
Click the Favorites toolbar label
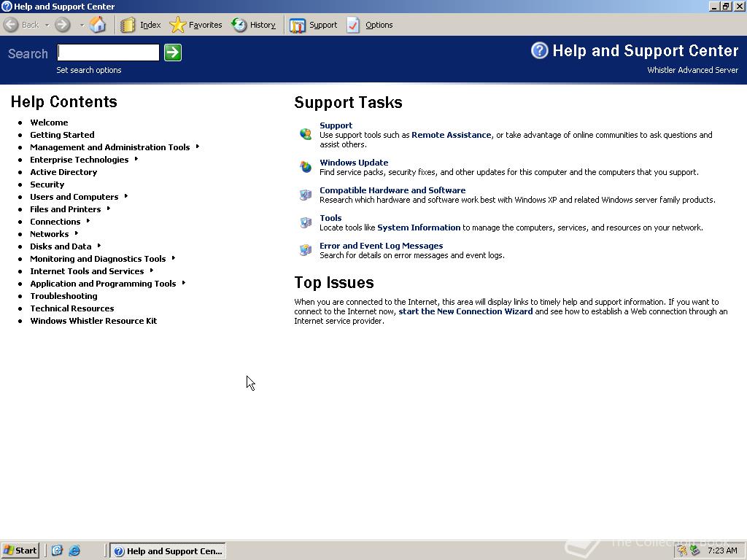point(205,25)
